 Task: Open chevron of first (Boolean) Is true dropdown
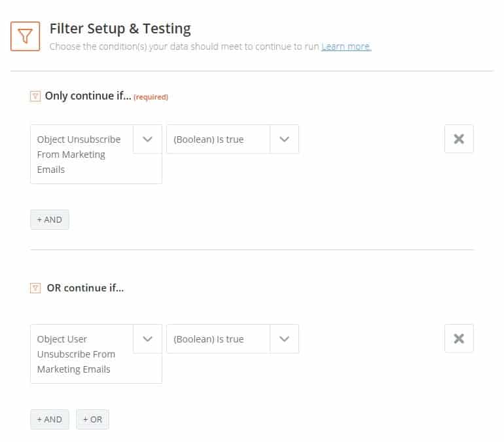pyautogui.click(x=285, y=139)
